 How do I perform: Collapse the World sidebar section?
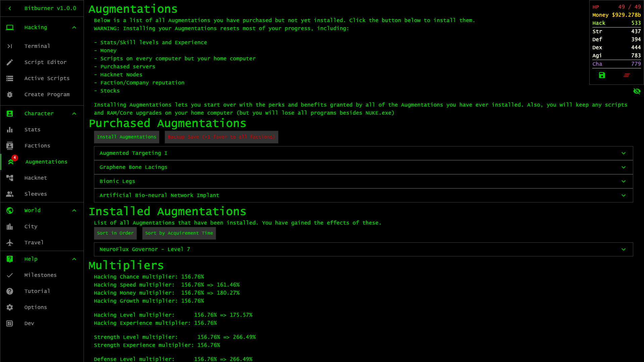click(74, 210)
